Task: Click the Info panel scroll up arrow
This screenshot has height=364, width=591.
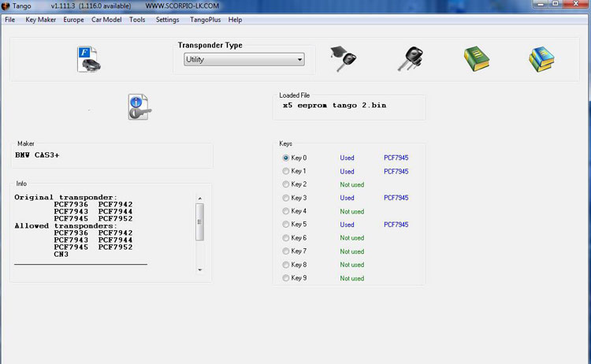Action: click(200, 199)
